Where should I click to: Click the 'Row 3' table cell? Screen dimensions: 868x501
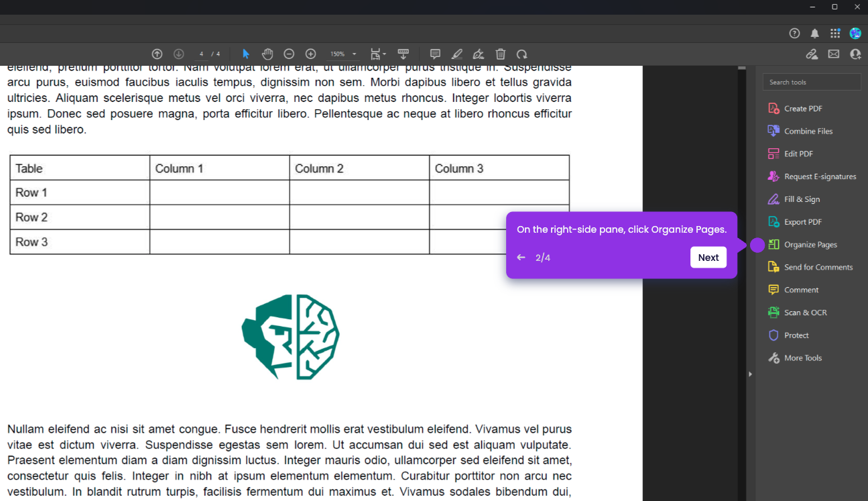point(80,242)
